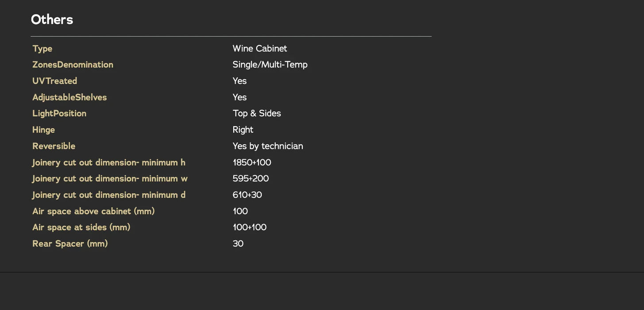The width and height of the screenshot is (644, 310).
Task: Select the Top & Sides value
Action: click(x=257, y=113)
